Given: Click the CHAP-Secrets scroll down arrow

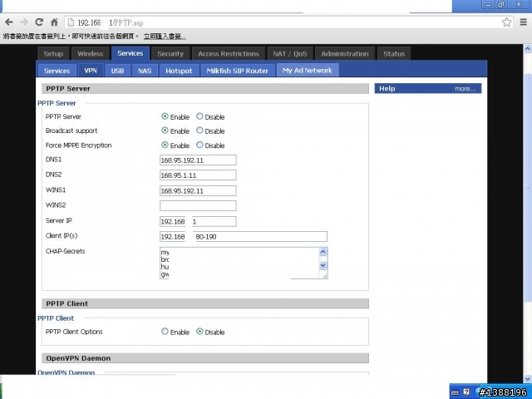Looking at the screenshot, I should [x=323, y=265].
